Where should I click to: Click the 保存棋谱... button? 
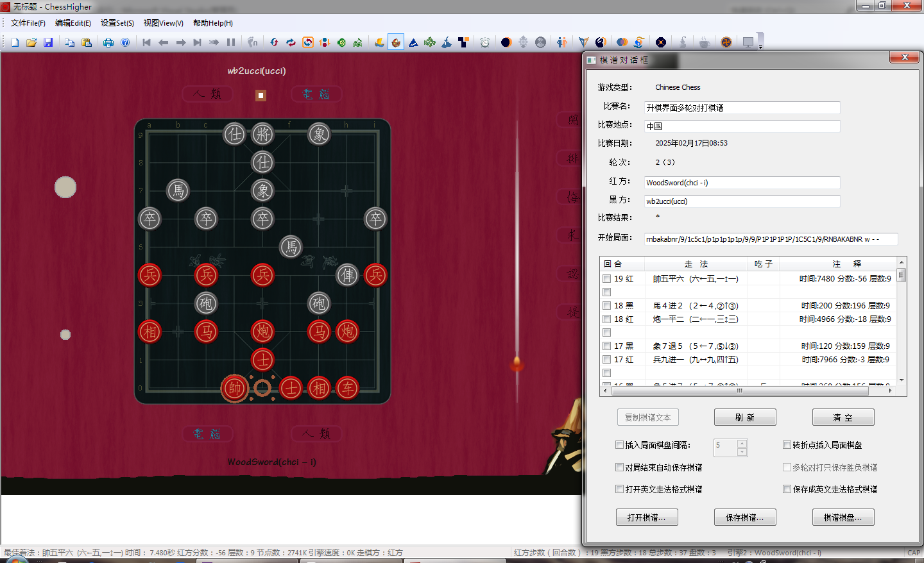pos(744,517)
